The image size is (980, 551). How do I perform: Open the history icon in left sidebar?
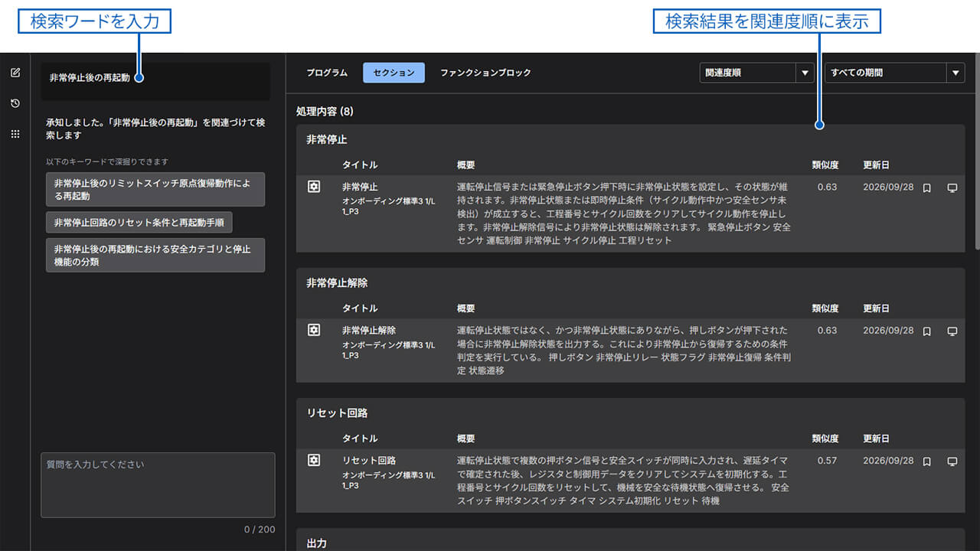click(x=15, y=103)
